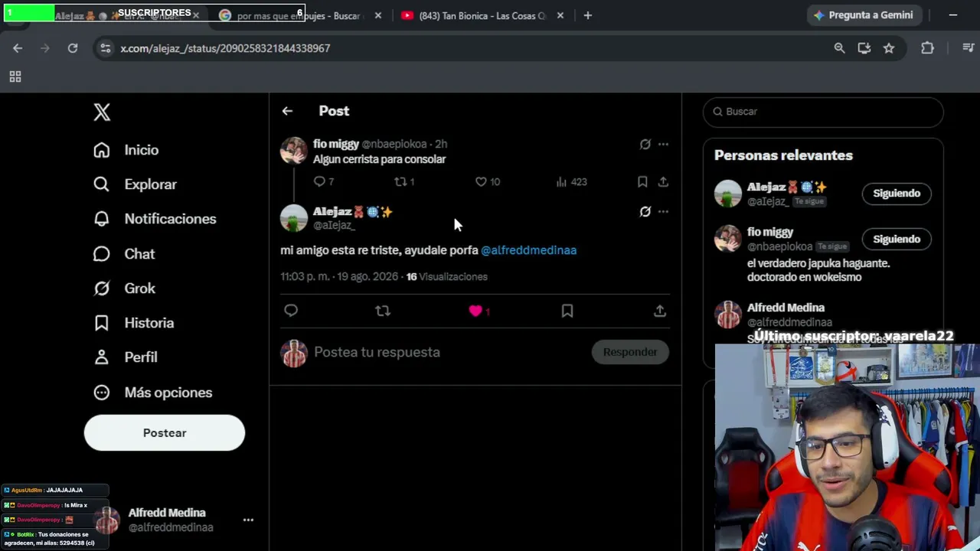Open fio miggy name in post header
980x551 pixels.
[x=335, y=144]
